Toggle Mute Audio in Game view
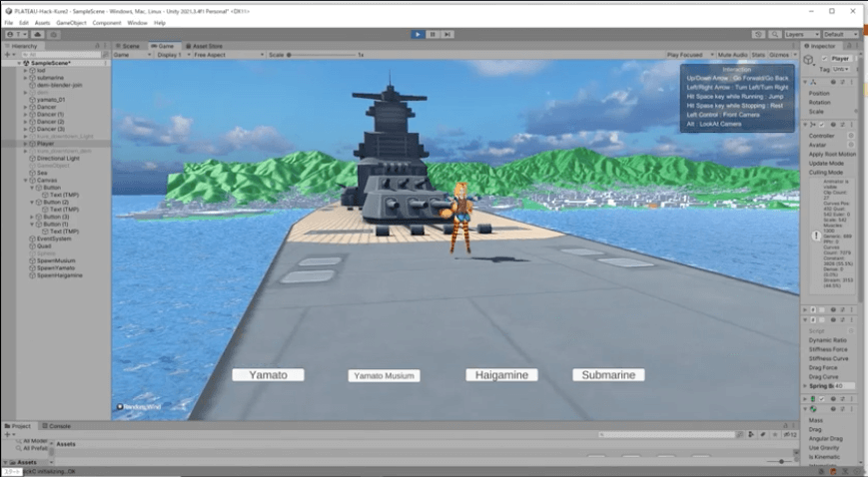The image size is (868, 477). point(732,55)
